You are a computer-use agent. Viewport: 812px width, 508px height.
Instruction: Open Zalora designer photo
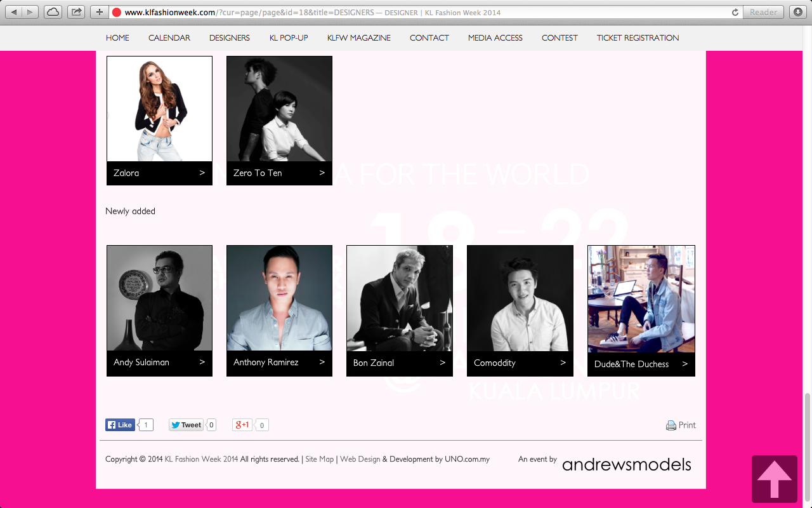pos(159,109)
